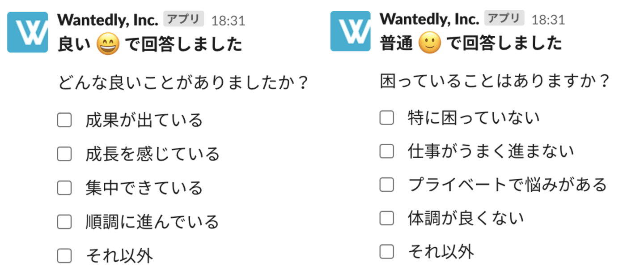This screenshot has width=644, height=280.
Task: Enable the 順調に進んでいる checkbox
Action: [x=64, y=222]
